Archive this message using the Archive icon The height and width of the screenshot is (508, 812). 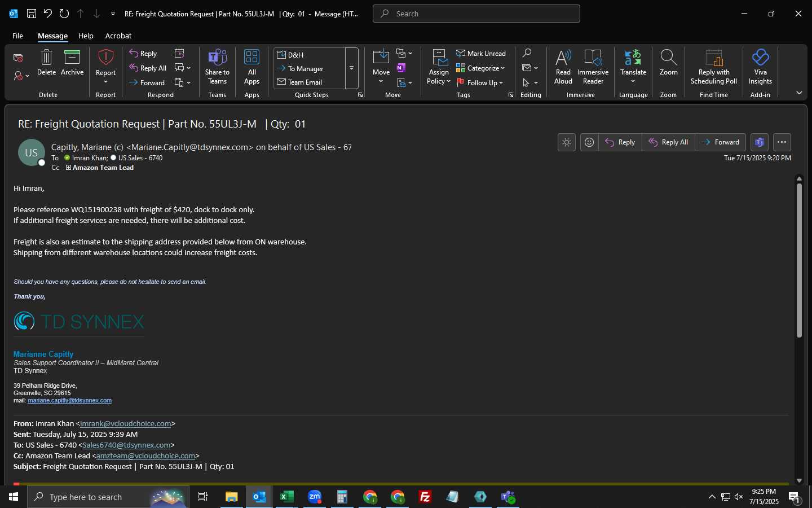coord(72,57)
